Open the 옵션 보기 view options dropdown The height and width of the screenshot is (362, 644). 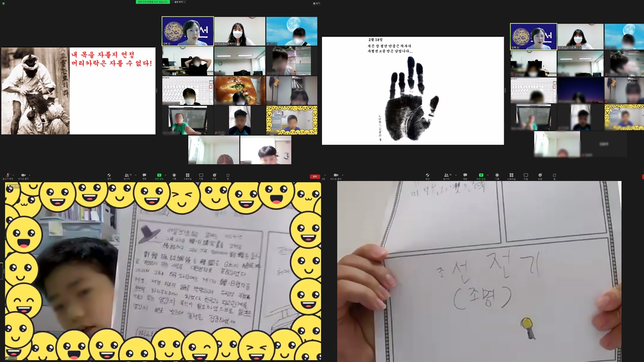coord(180,2)
